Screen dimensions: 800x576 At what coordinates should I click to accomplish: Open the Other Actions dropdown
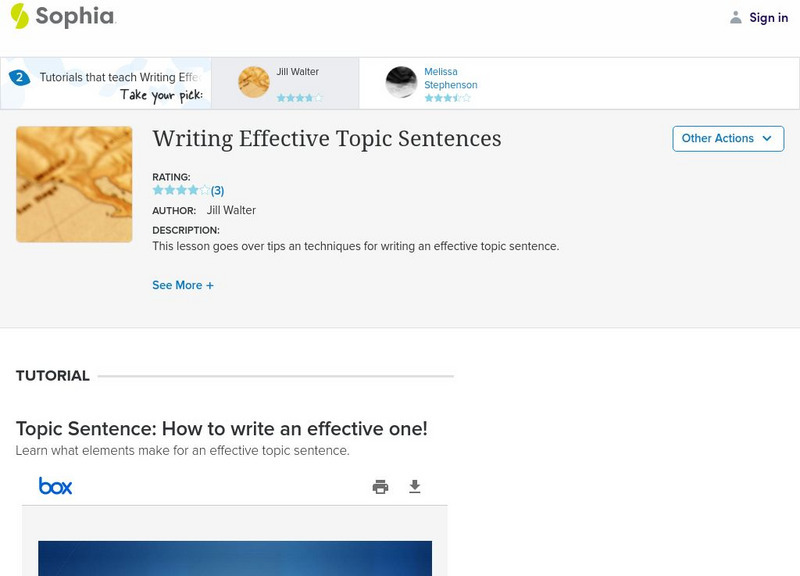(727, 139)
